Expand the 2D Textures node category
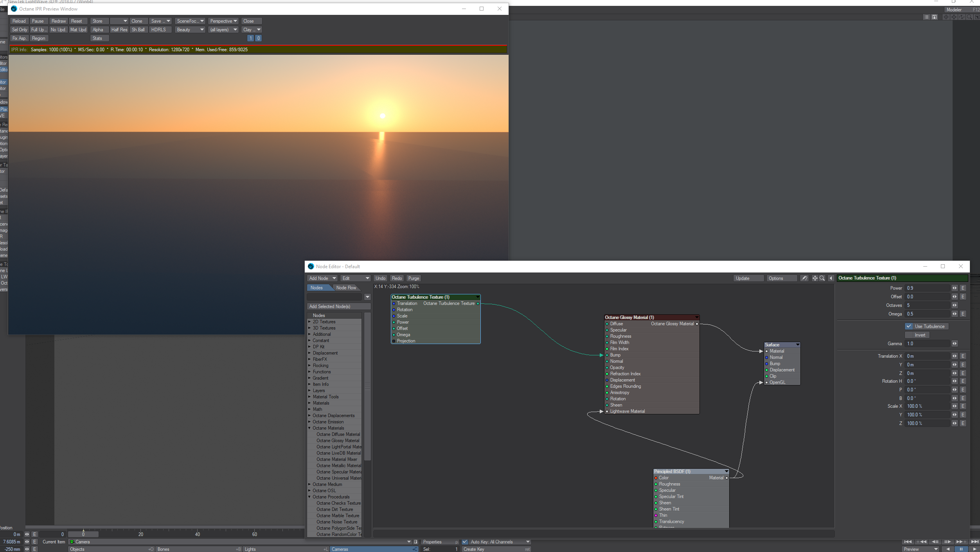Image resolution: width=980 pixels, height=552 pixels. (309, 322)
